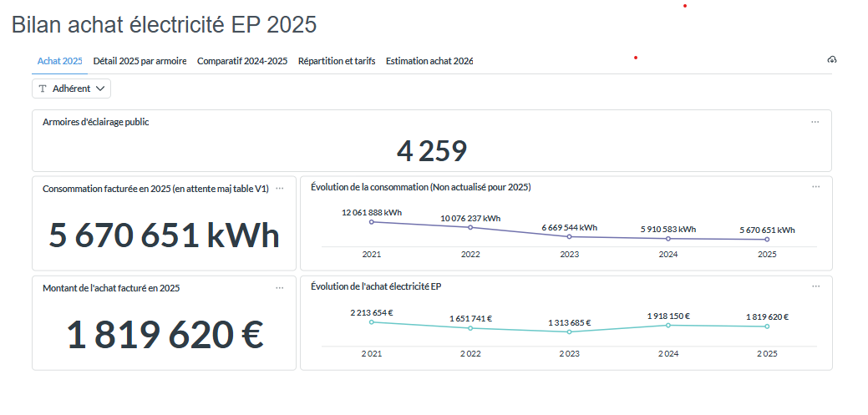This screenshot has height=415, width=868.
Task: Click the 2022 purchase point 1 651 741 €
Action: coord(470,328)
